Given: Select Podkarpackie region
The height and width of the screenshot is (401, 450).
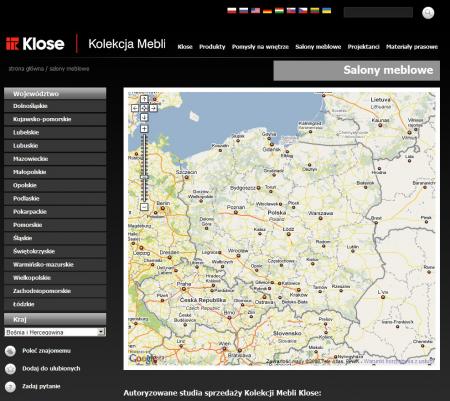Looking at the screenshot, I should coord(55,212).
